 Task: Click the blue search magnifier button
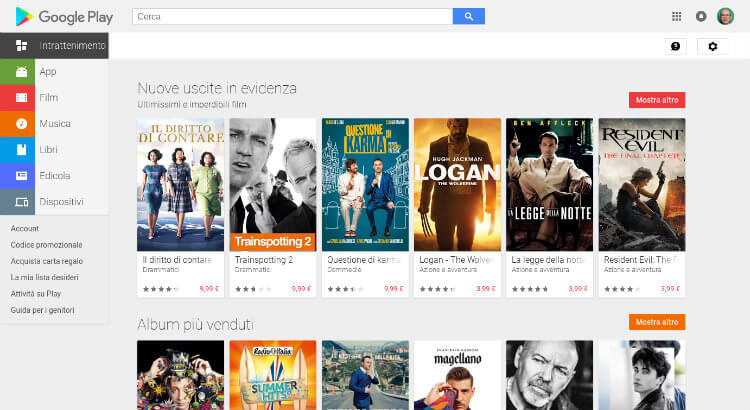(x=469, y=16)
